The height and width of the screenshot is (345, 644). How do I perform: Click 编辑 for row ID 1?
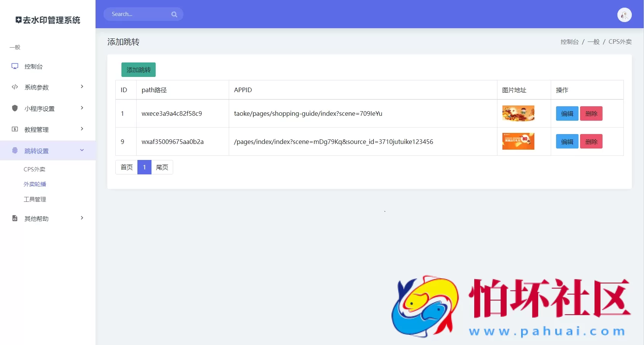click(567, 113)
